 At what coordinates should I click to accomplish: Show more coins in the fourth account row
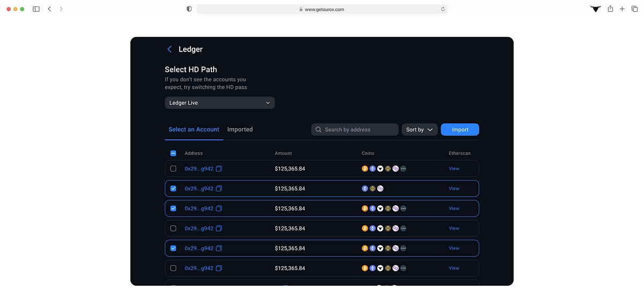[403, 228]
